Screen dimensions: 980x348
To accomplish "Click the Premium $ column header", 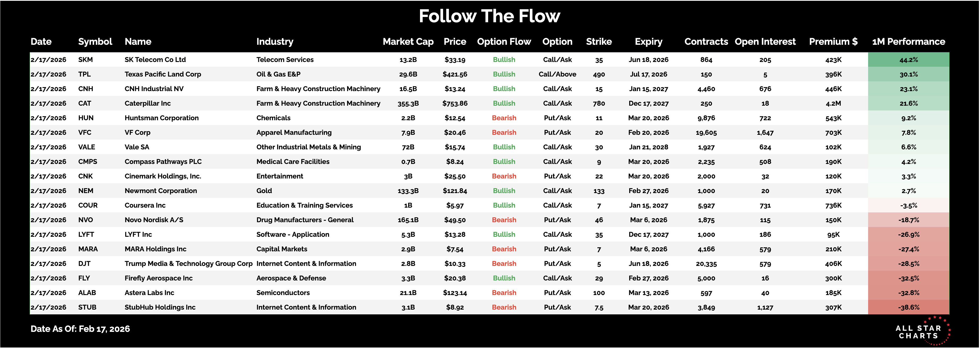I will pos(833,41).
